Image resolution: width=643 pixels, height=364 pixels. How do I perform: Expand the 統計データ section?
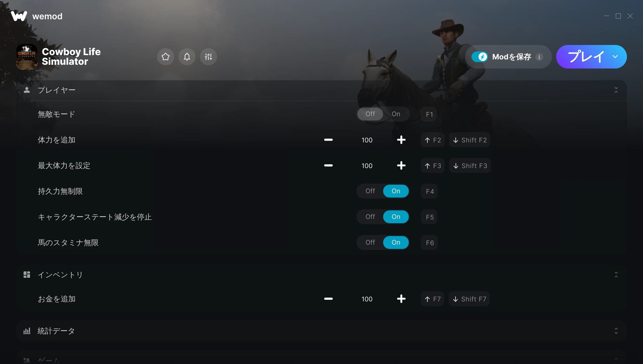pos(616,331)
